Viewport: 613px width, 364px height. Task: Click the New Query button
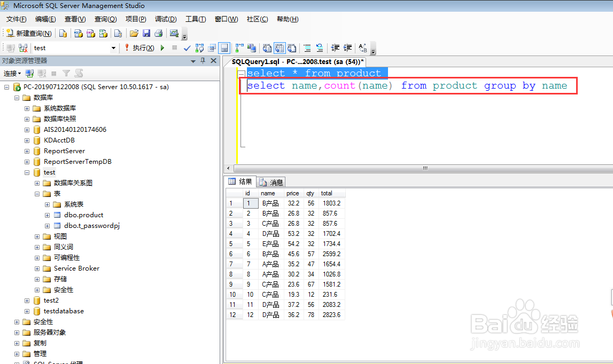tap(29, 34)
